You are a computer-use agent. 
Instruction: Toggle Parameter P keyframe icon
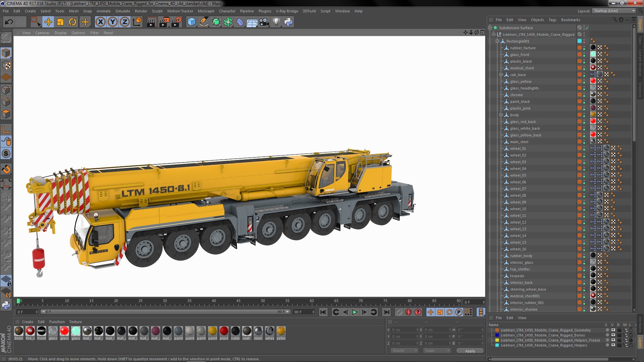tap(459, 312)
